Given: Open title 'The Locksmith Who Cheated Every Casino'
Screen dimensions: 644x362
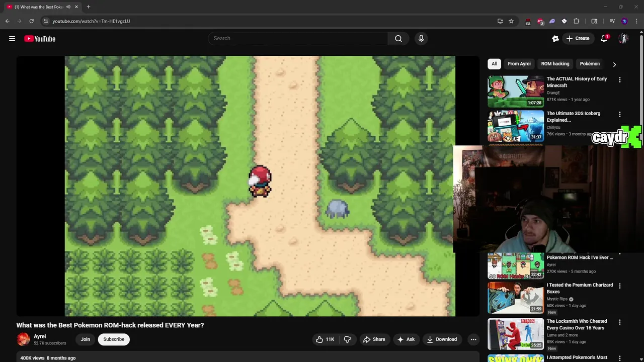Looking at the screenshot, I should (x=577, y=324).
